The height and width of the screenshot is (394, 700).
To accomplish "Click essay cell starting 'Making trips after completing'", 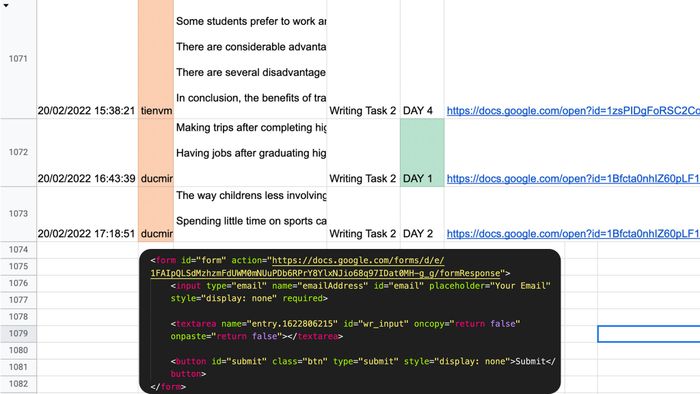I will pos(250,153).
